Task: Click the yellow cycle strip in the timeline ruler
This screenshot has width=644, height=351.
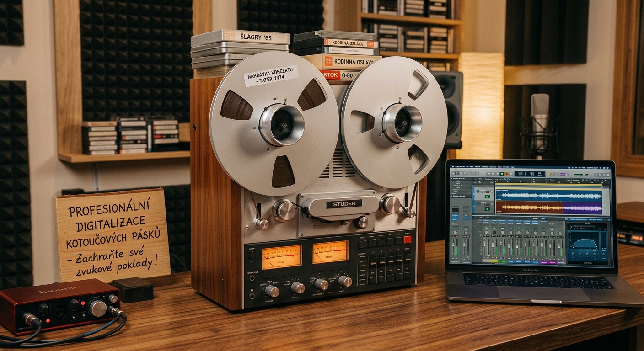Action: click(x=548, y=184)
